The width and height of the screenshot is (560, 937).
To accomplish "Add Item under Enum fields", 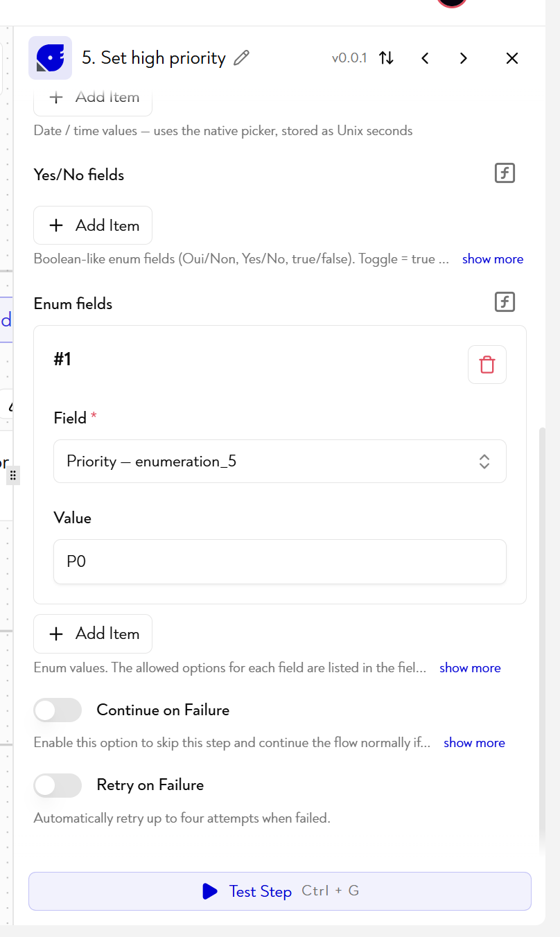I will [x=93, y=633].
